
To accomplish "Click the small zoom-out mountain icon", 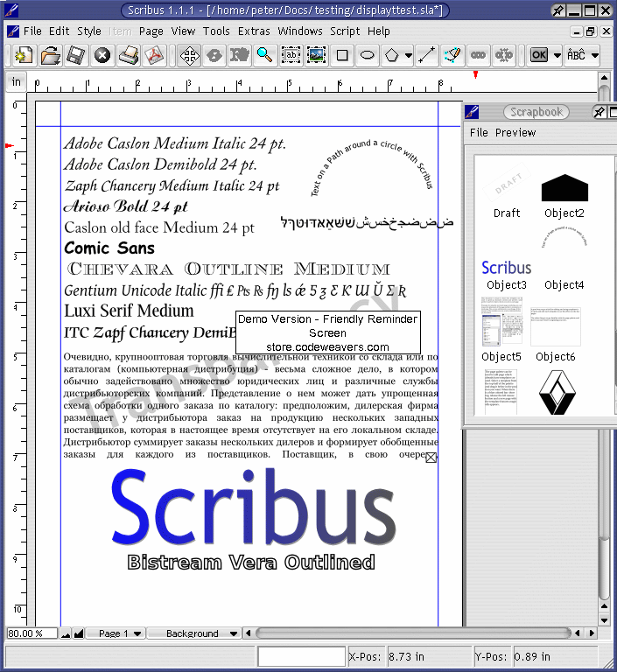I will click(x=66, y=633).
